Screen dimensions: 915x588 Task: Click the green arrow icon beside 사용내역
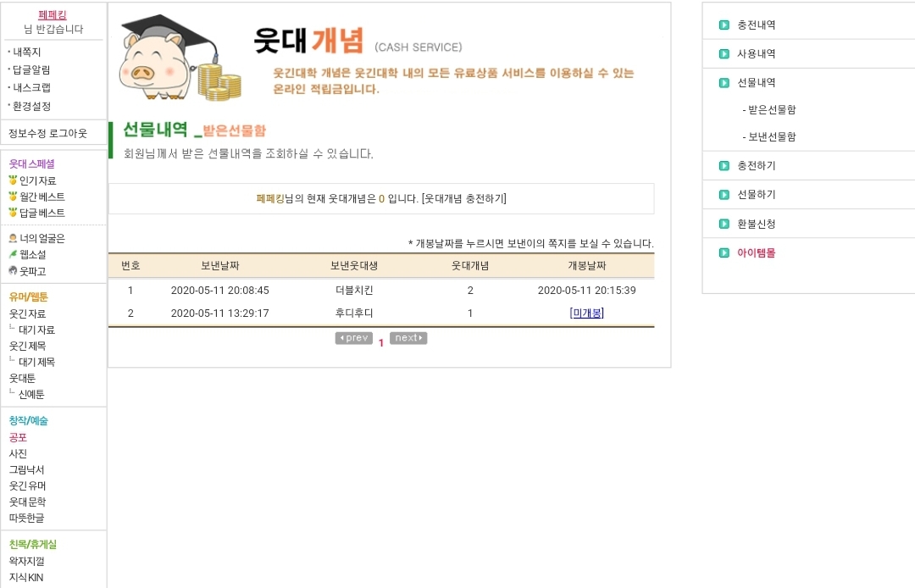(x=724, y=53)
